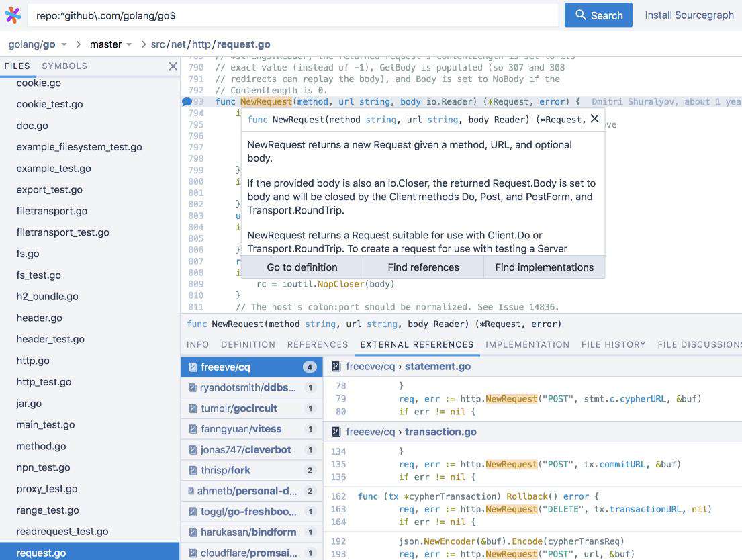Open fs.go in file tree

[28, 254]
